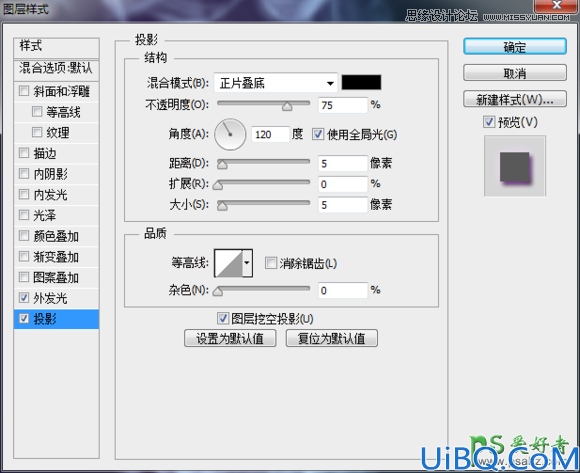The image size is (580, 473).
Task: Click the angle dial control
Action: (x=230, y=134)
